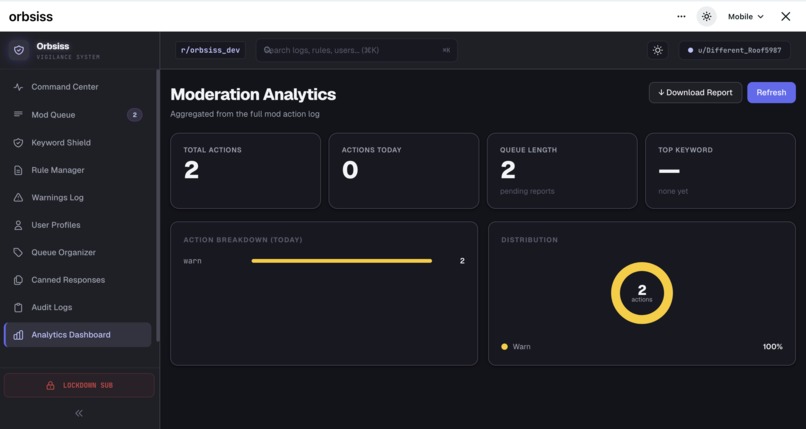Select Analytics Dashboard nav item
This screenshot has height=429, width=806.
[x=78, y=335]
